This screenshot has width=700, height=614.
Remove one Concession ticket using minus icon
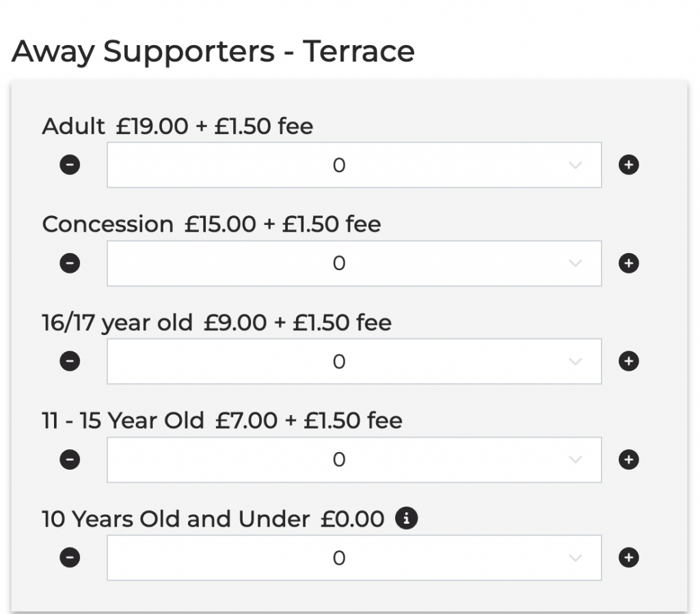point(70,263)
